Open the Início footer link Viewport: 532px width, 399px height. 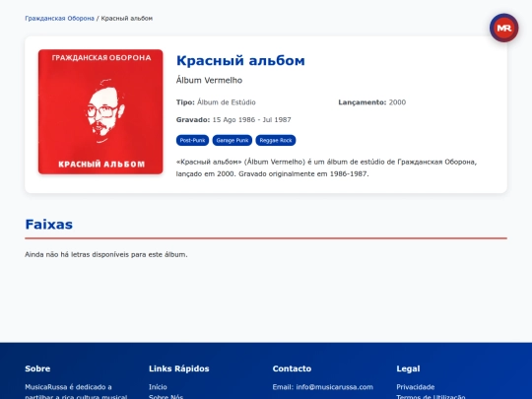[x=158, y=387]
